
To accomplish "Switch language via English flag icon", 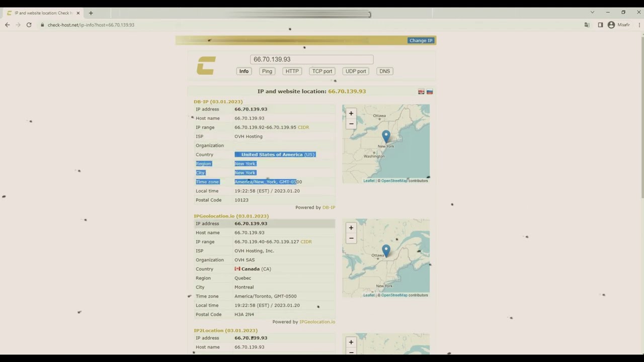I will pos(421,92).
